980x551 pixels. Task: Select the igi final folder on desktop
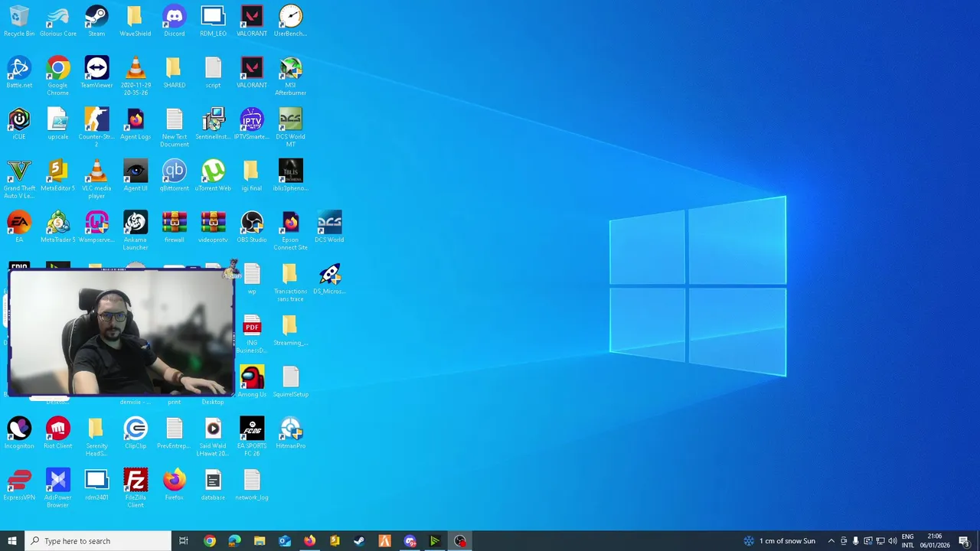(x=252, y=175)
